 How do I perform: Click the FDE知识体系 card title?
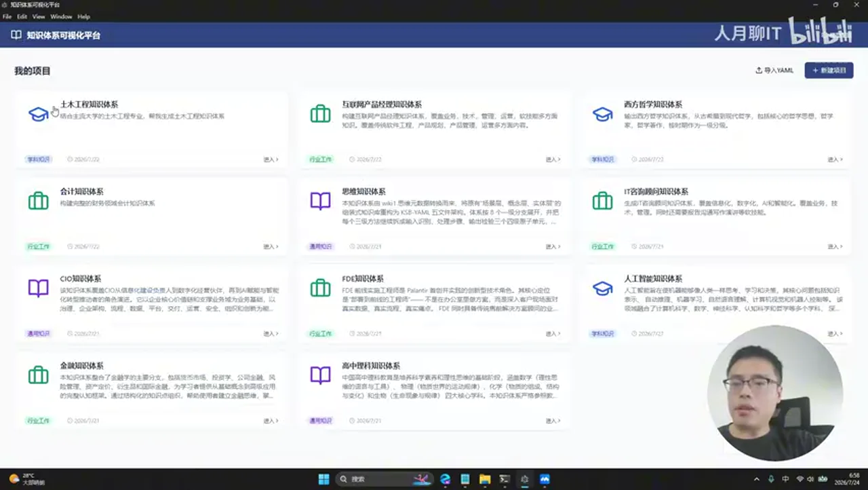pyautogui.click(x=363, y=279)
